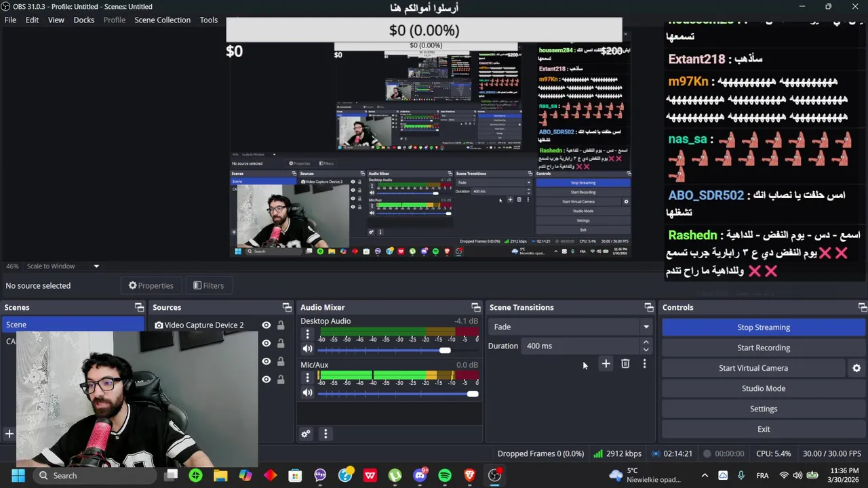Viewport: 868px width, 488px height.
Task: Click the Exit button in Controls
Action: tap(764, 429)
